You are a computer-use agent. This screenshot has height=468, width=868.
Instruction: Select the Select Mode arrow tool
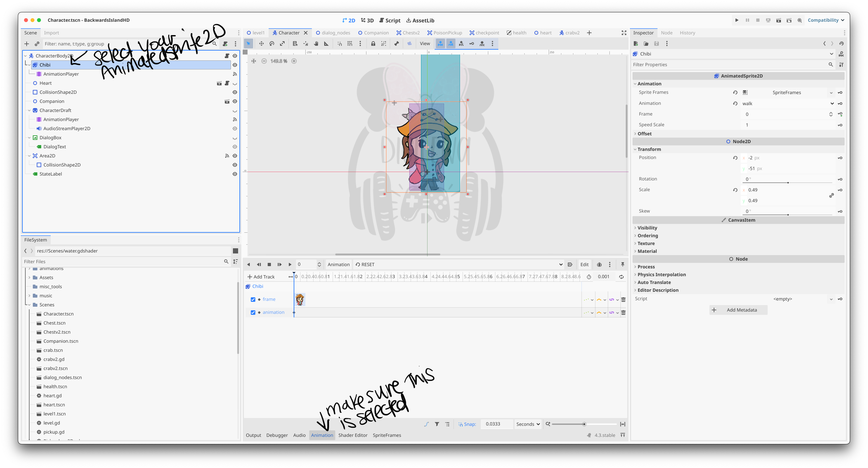click(248, 43)
